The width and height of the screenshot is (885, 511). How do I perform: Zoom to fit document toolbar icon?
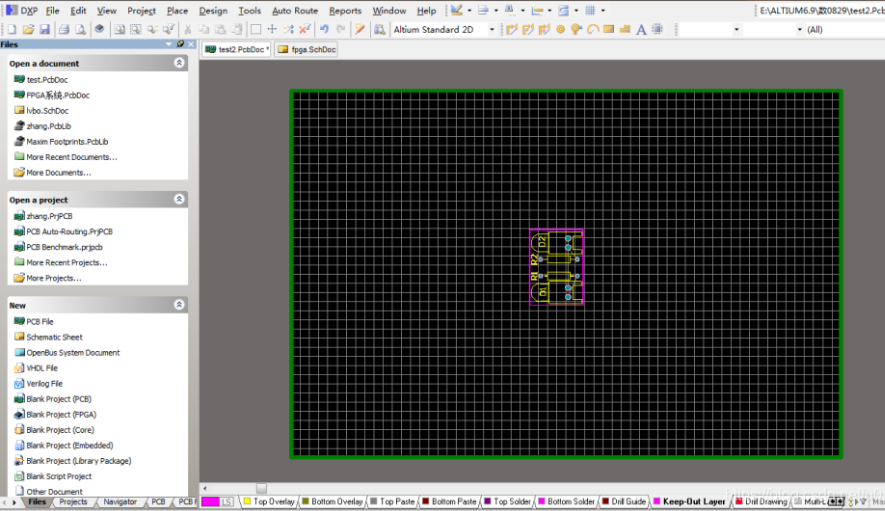tap(119, 29)
